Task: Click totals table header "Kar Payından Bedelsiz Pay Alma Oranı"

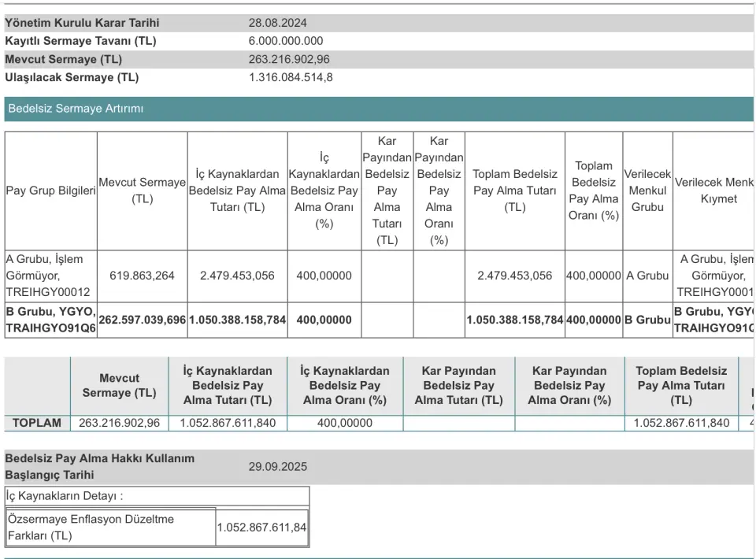Action: tap(569, 386)
